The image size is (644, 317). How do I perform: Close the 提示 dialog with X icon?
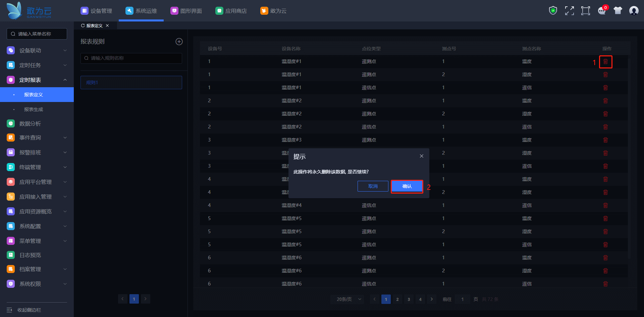(422, 156)
